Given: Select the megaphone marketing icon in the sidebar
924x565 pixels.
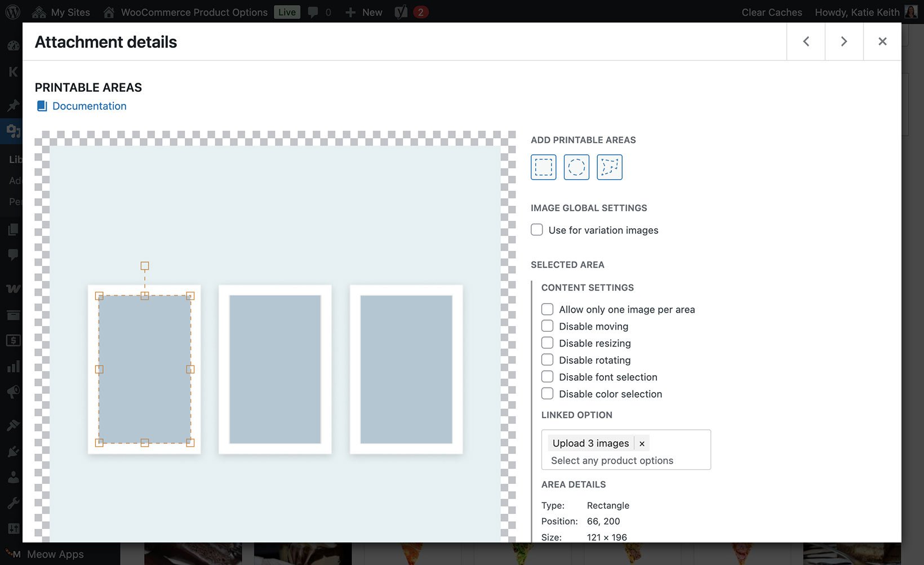Looking at the screenshot, I should coord(12,392).
